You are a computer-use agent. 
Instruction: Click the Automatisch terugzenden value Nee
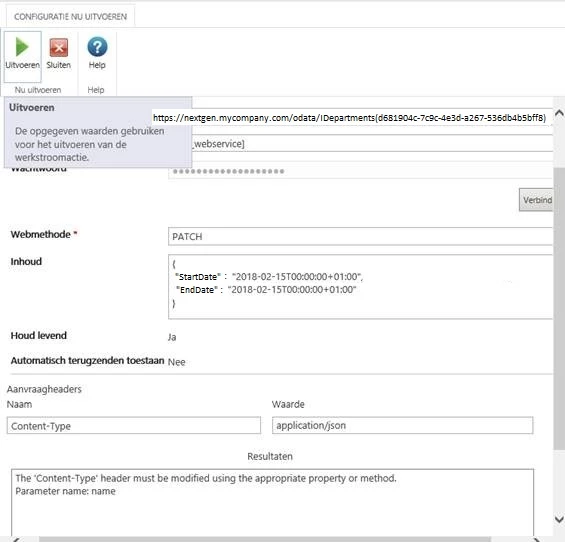(x=177, y=362)
